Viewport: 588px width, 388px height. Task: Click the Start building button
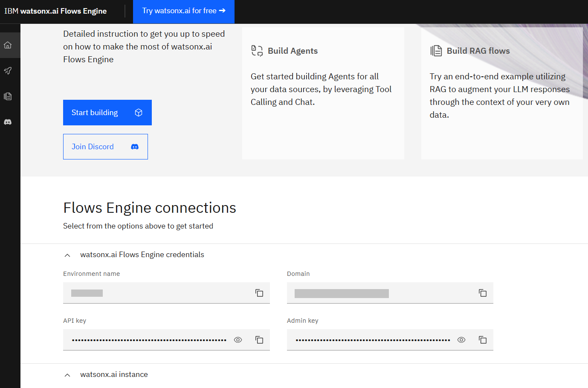tap(107, 113)
